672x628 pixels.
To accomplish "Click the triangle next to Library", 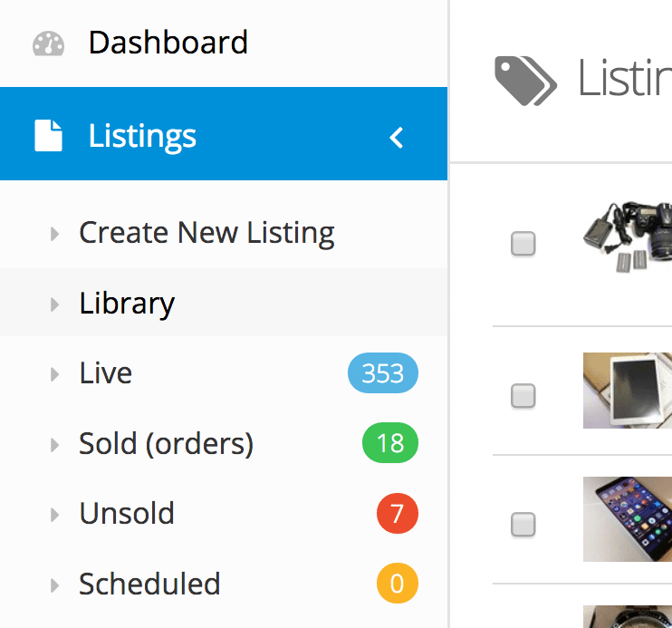I will coord(55,304).
